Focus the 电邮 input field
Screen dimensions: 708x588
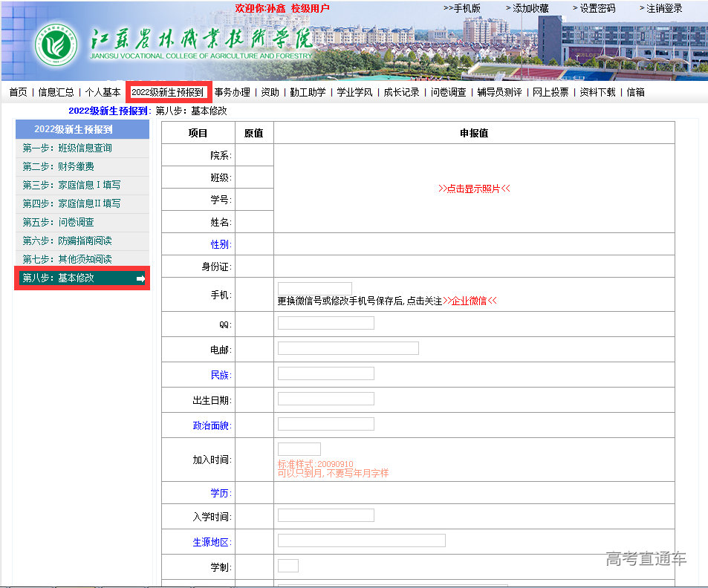(348, 348)
